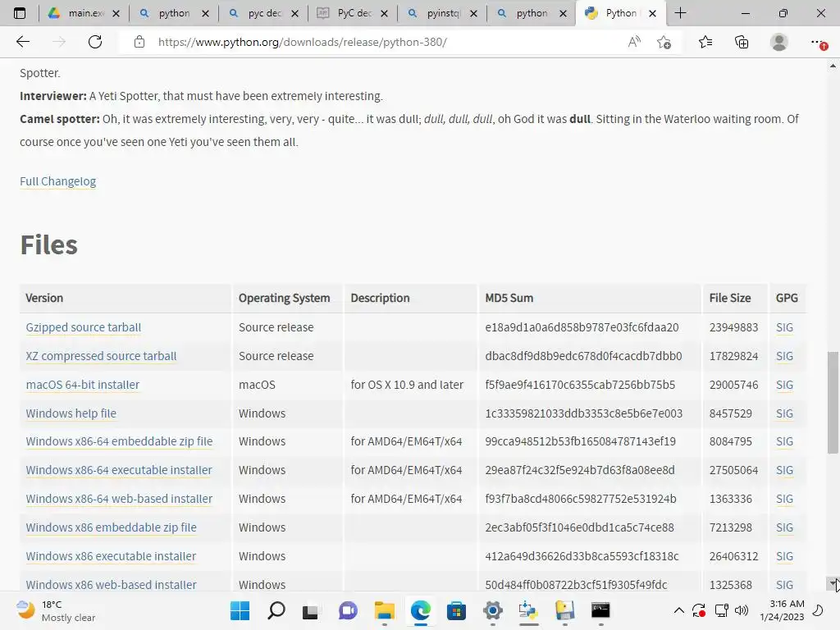Image resolution: width=840 pixels, height=630 pixels.
Task: Download Windows x86 web-based installer
Action: point(111,584)
